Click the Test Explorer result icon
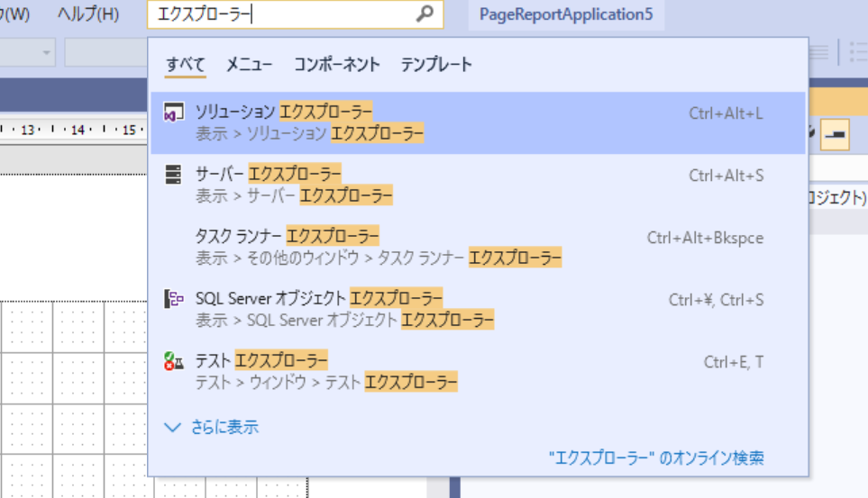The width and height of the screenshot is (868, 498). (x=173, y=361)
